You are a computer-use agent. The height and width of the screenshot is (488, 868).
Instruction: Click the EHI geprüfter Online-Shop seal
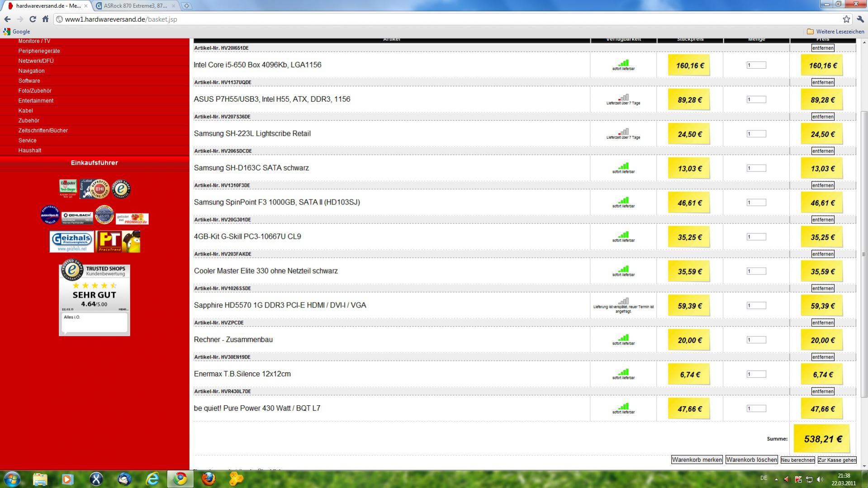95,189
